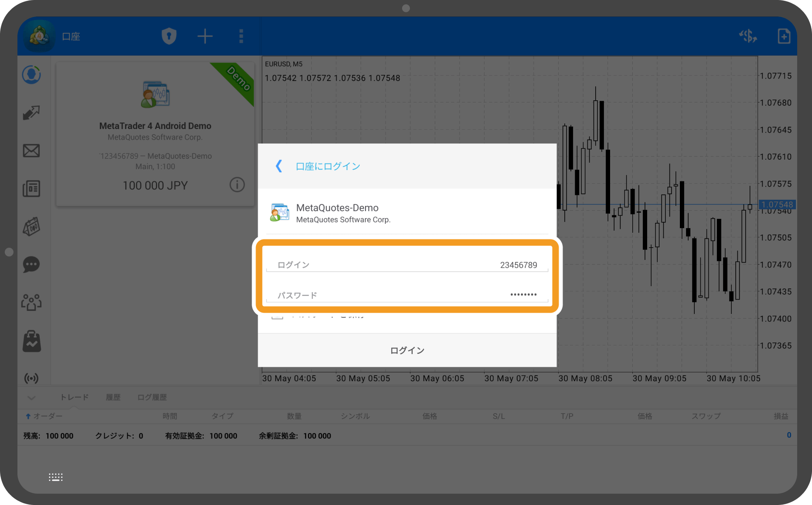Select the MetaQuotes-Demo server row
This screenshot has height=505, width=812.
(x=407, y=213)
